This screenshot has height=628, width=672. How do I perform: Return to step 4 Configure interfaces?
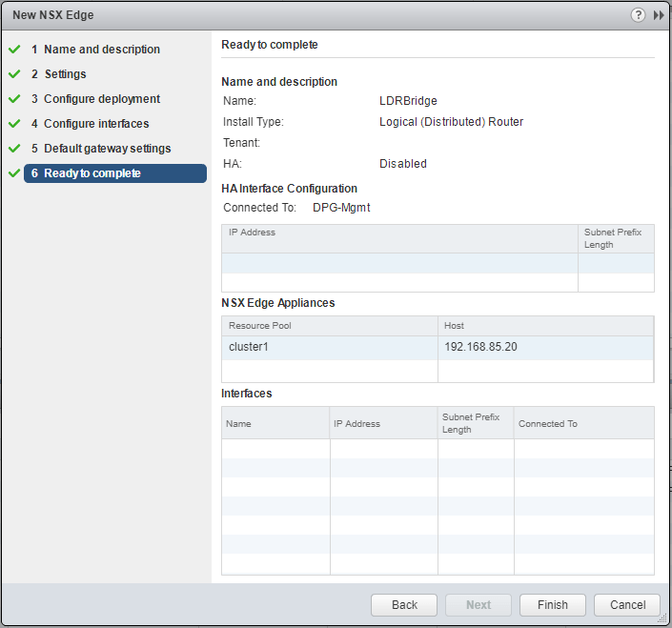click(95, 124)
